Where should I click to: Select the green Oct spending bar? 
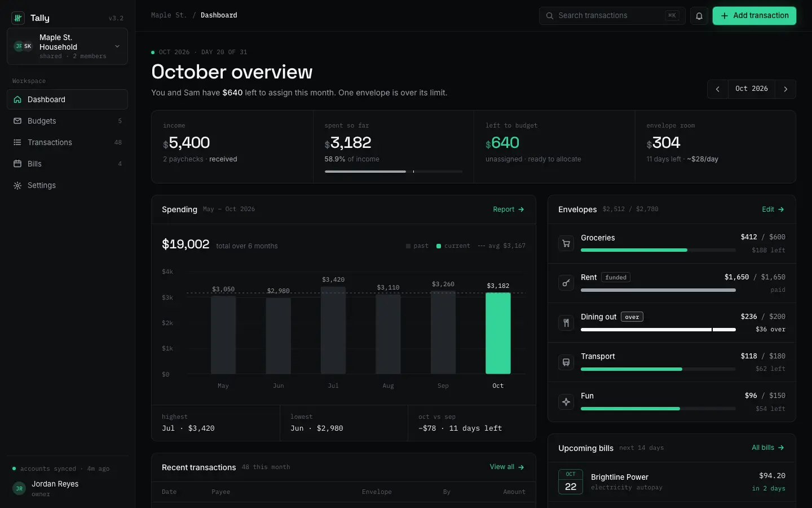pos(498,333)
